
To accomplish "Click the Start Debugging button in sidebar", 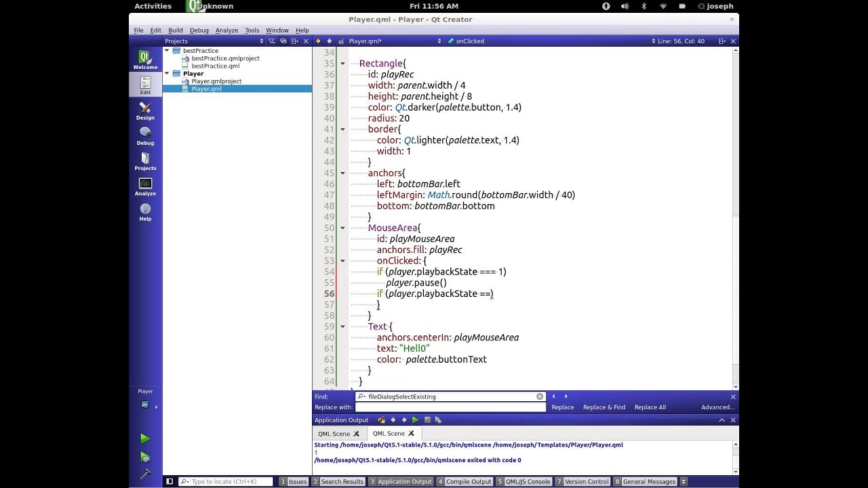I will pyautogui.click(x=145, y=457).
